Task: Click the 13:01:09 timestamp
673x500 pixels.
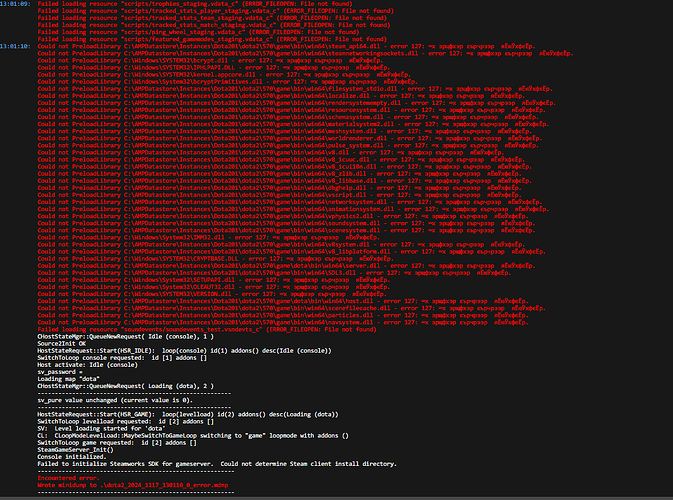Action: pyautogui.click(x=15, y=4)
